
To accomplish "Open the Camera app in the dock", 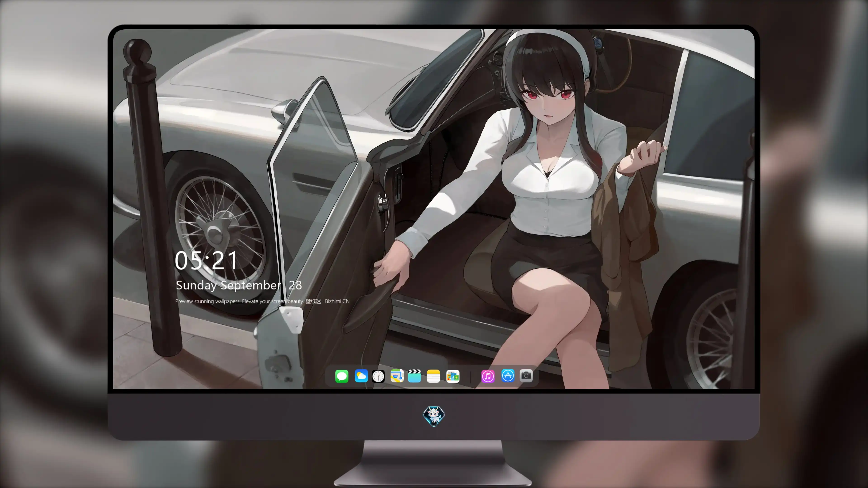I will click(526, 375).
